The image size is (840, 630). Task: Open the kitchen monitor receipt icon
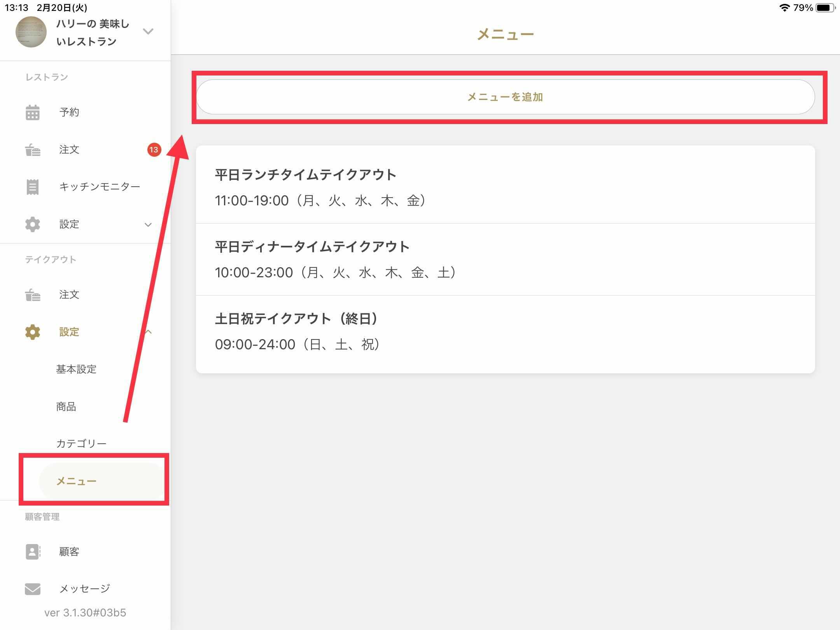pos(33,187)
